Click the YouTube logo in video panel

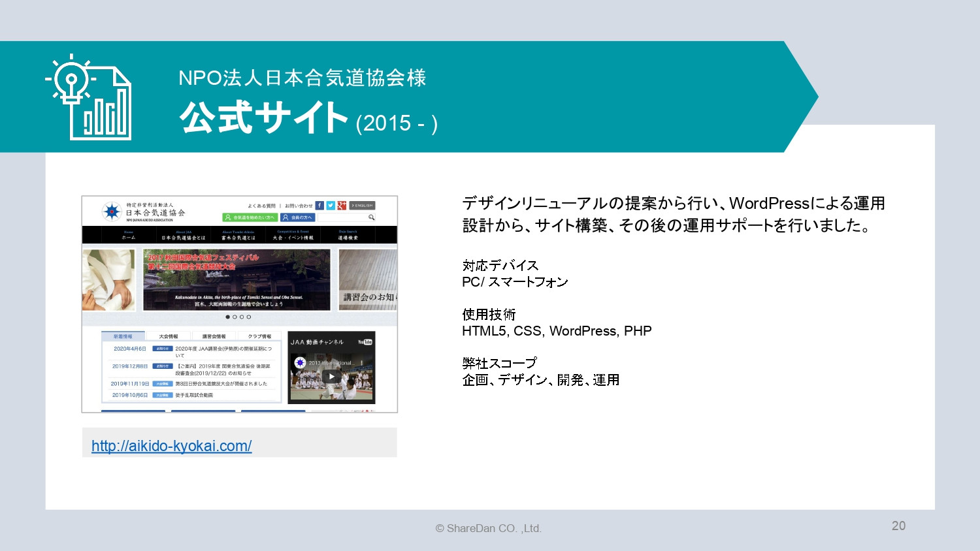coord(365,342)
